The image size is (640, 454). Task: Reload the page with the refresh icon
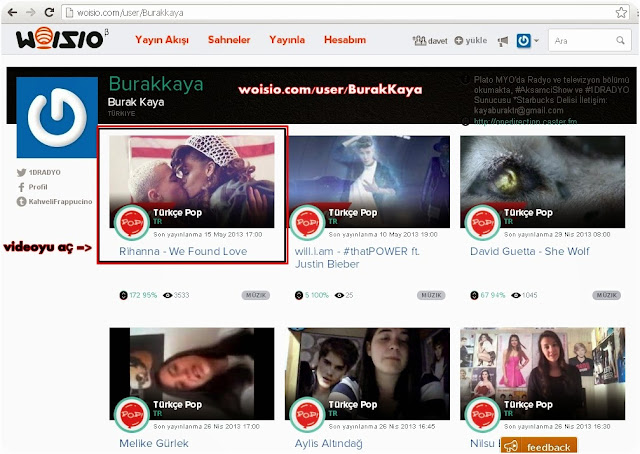tap(49, 12)
